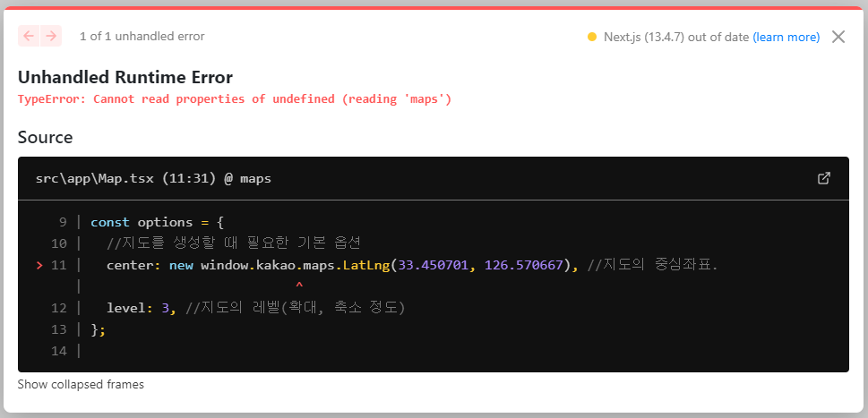The height and width of the screenshot is (418, 868).
Task: Click the red caret under kakao.maps
Action: pyautogui.click(x=299, y=286)
